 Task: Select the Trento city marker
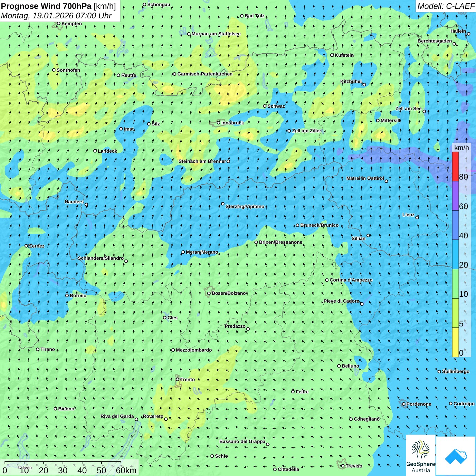pos(177,379)
